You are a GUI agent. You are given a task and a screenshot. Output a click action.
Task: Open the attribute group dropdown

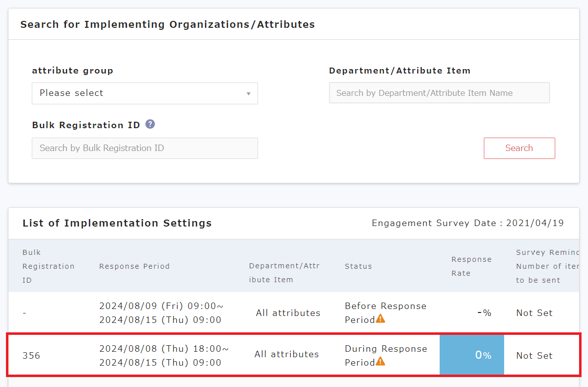tap(144, 93)
